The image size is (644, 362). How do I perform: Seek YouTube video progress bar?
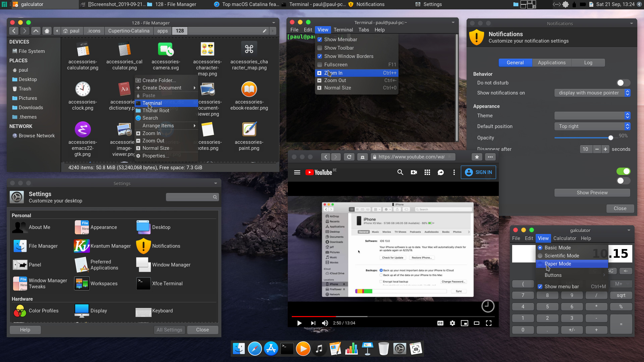click(393, 316)
